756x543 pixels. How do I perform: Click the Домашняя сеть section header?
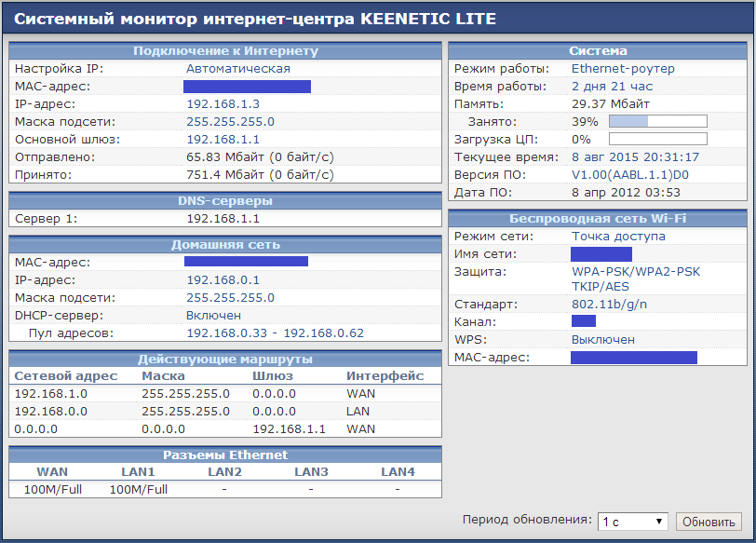225,245
